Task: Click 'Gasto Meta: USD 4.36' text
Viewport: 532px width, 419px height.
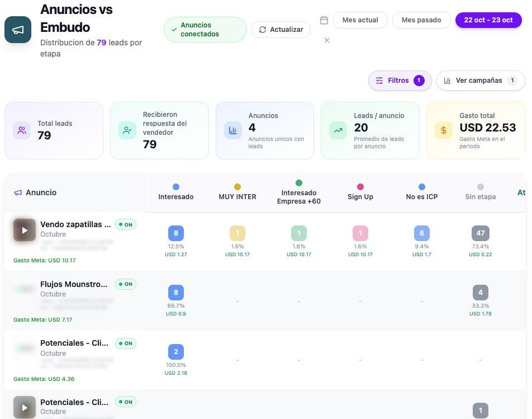Action: coord(44,379)
